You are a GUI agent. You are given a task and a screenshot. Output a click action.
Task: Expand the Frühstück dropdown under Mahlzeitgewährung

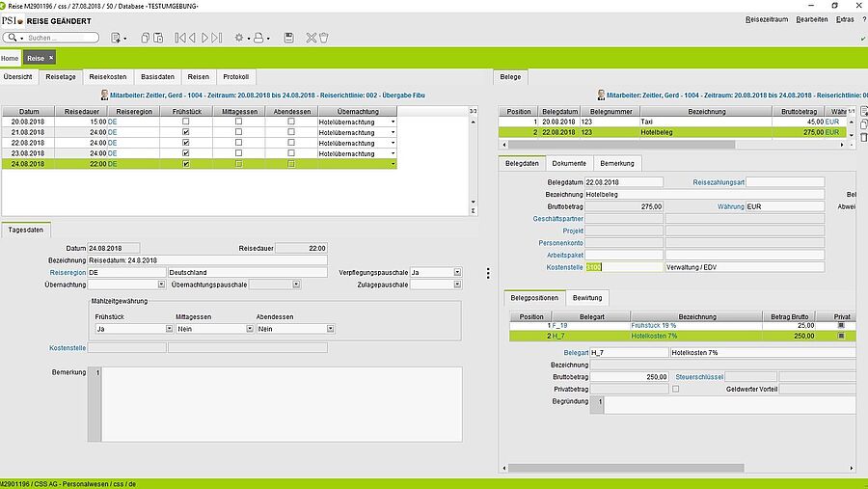pos(168,329)
